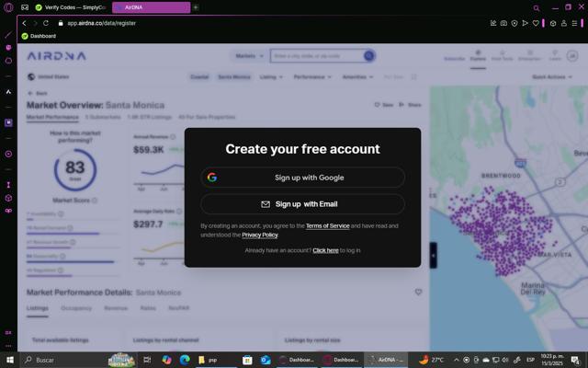Open the Terms of Service link
This screenshot has height=368, width=588.
point(327,225)
